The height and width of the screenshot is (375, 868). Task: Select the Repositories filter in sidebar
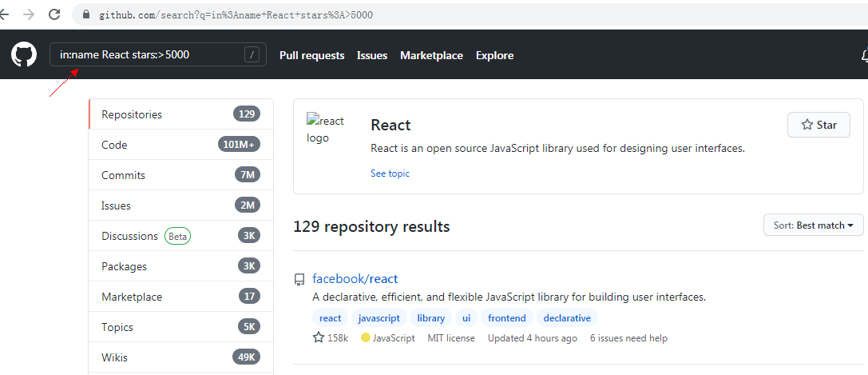pyautogui.click(x=180, y=114)
